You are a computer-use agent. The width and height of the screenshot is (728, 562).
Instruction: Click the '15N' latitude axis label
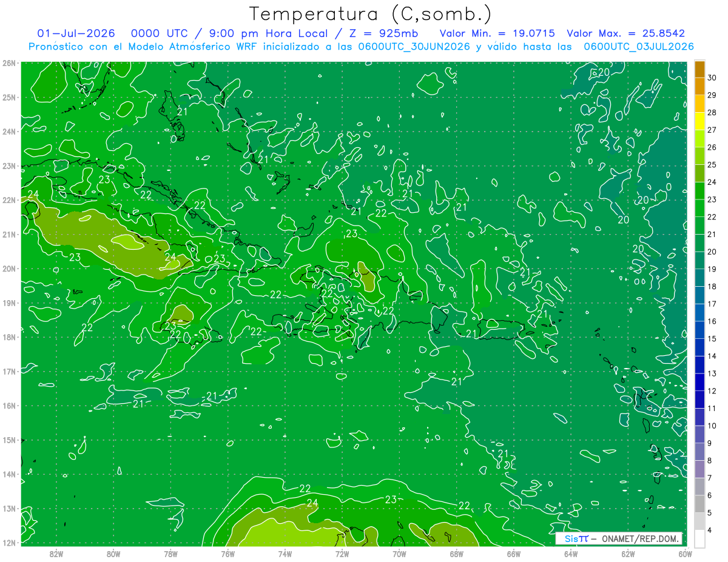coord(9,440)
